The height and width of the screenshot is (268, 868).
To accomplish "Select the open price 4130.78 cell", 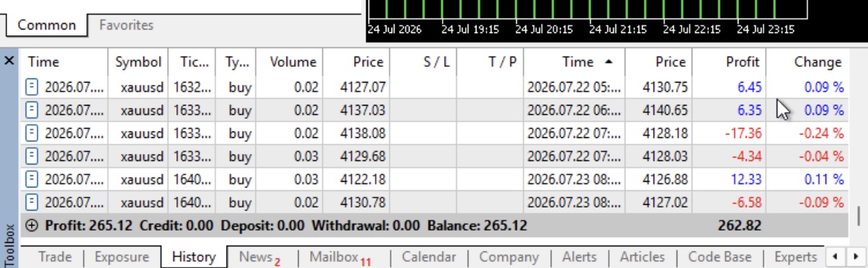I will tap(356, 202).
